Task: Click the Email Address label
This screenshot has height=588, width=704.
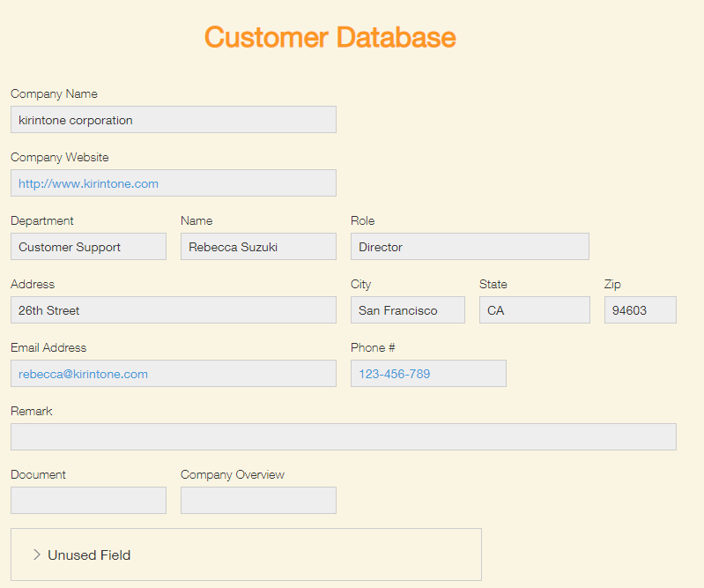Action: 48,347
